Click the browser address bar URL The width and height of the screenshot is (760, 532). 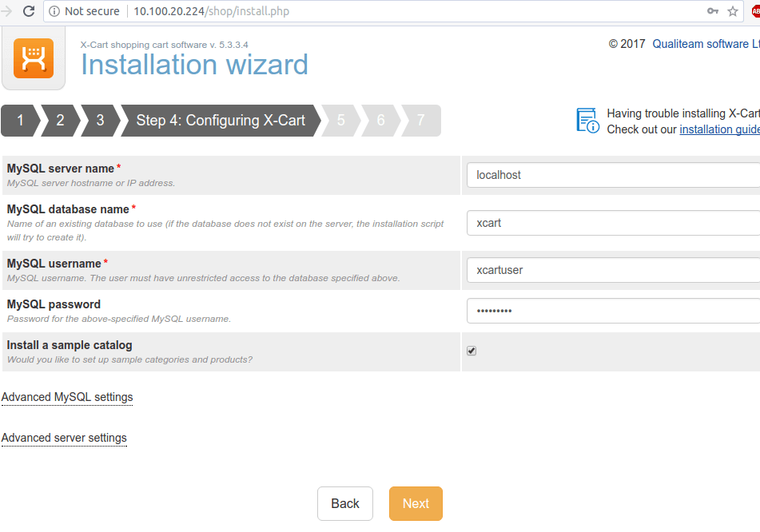(x=211, y=11)
